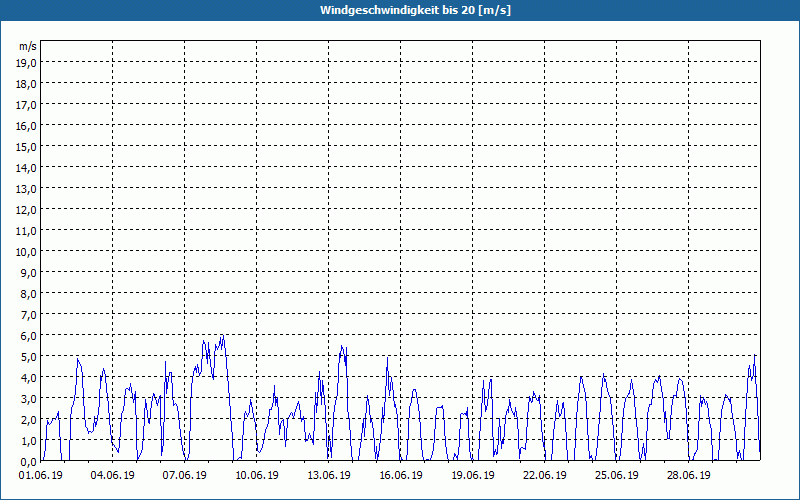Image resolution: width=800 pixels, height=500 pixels.
Task: Click the 22.06.19 x-axis date
Action: 545,476
